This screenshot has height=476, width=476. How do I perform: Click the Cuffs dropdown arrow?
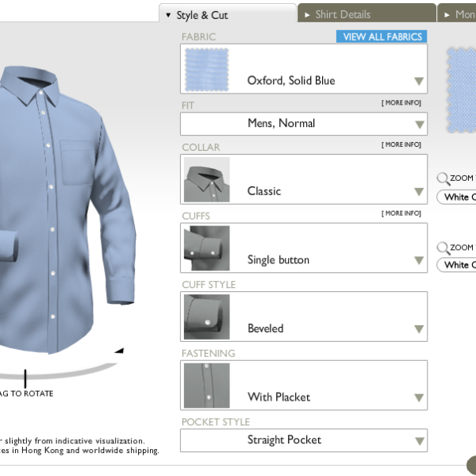click(419, 260)
